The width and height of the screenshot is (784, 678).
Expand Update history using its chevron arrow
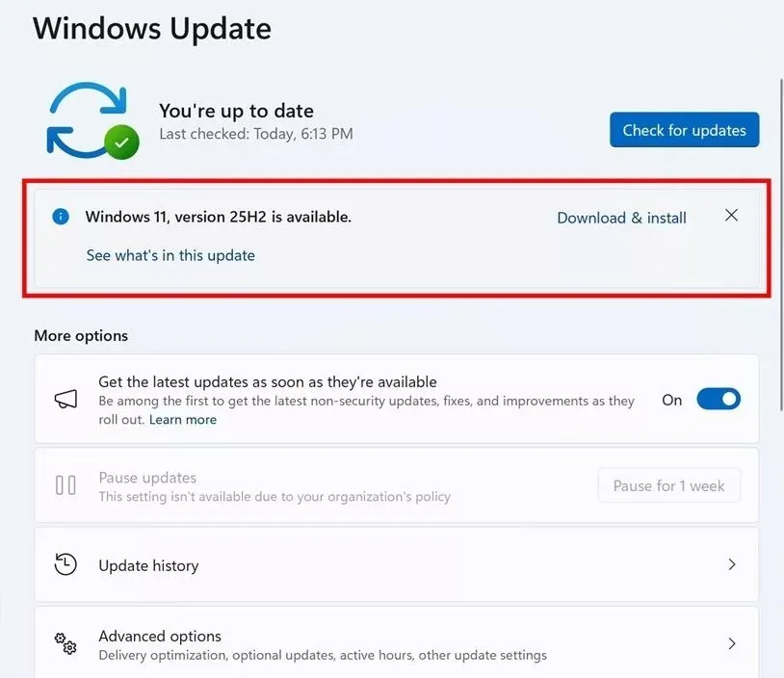coord(732,565)
